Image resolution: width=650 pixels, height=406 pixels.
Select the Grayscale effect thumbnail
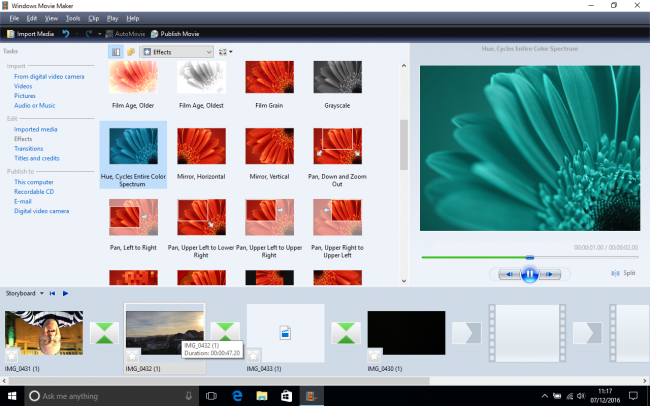click(x=337, y=77)
